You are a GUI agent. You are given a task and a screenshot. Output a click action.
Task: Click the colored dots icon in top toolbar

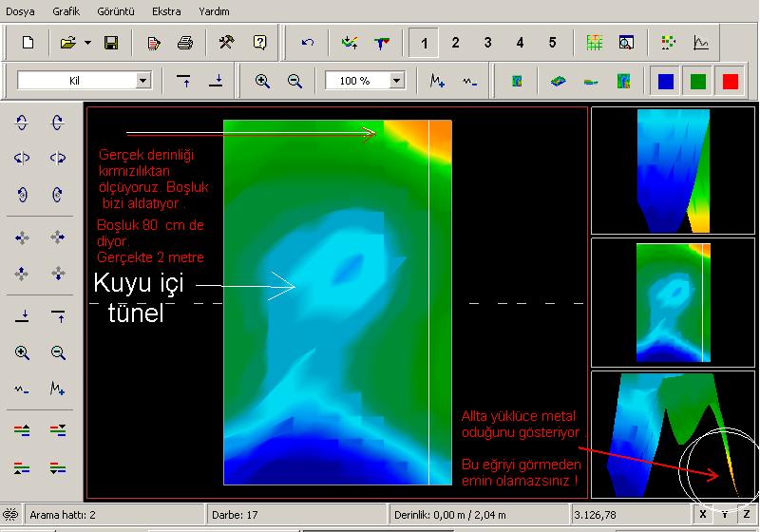click(669, 43)
